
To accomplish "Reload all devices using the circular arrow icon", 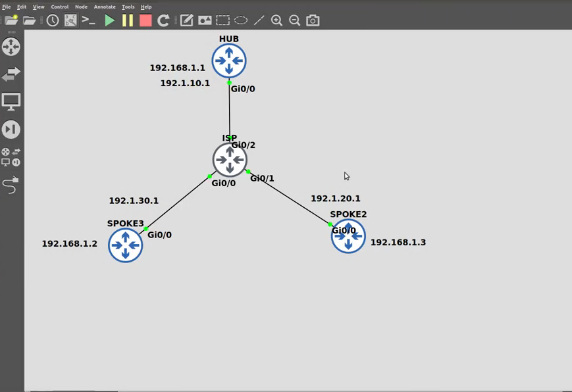I will point(163,20).
